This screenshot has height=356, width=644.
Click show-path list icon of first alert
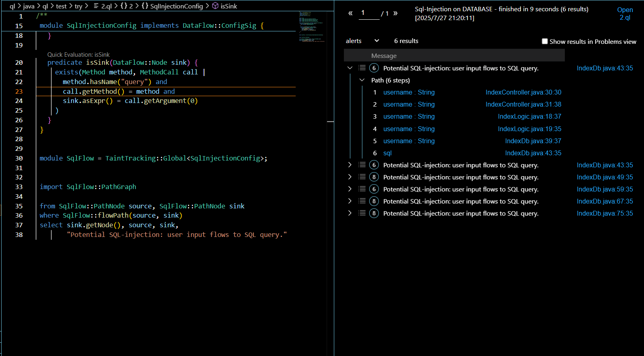pyautogui.click(x=362, y=68)
